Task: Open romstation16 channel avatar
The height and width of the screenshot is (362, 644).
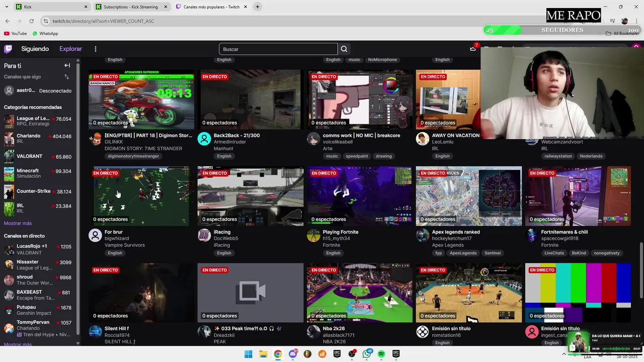Action: 423,332
